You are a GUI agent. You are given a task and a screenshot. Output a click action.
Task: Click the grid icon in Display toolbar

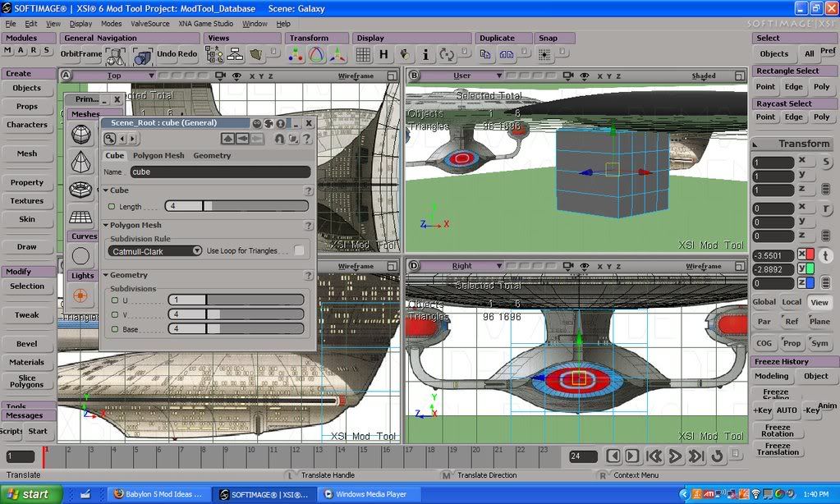(x=363, y=54)
